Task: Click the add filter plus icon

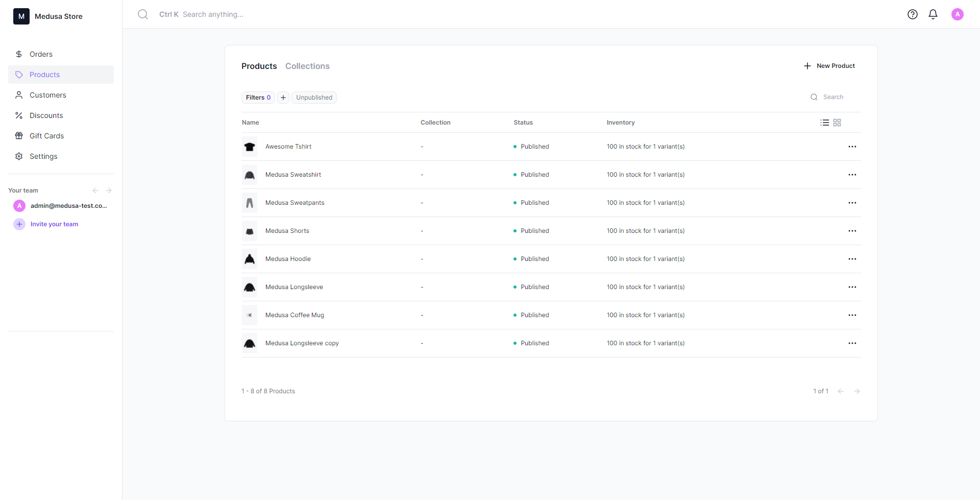Action: (283, 97)
